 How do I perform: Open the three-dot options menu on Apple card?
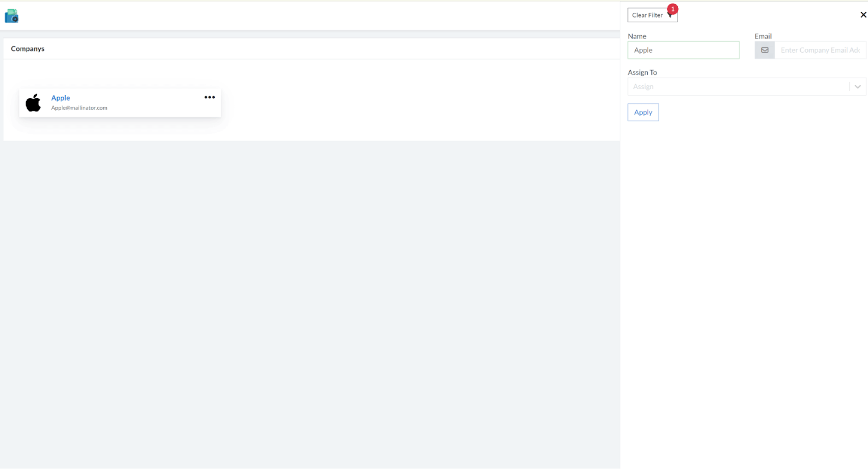tap(210, 97)
